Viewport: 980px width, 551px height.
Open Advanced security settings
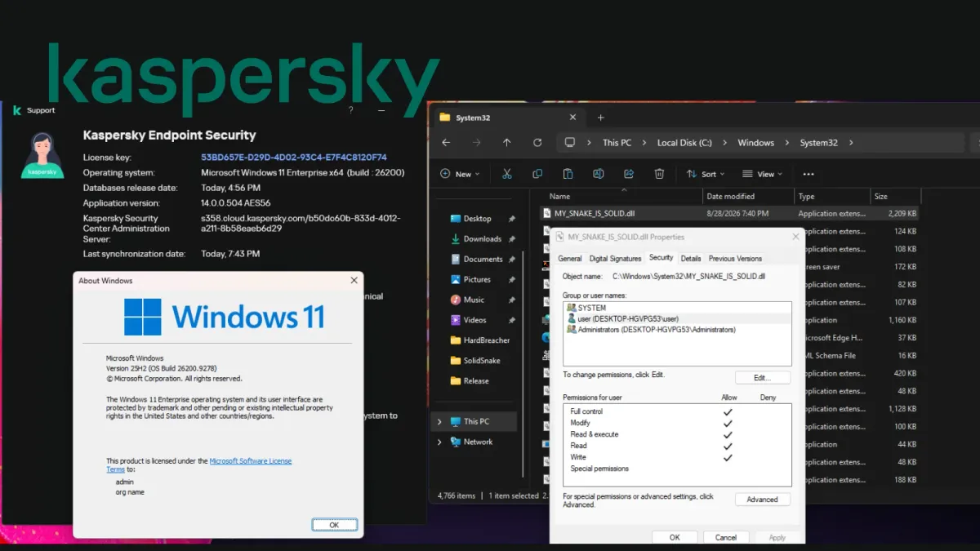763,500
